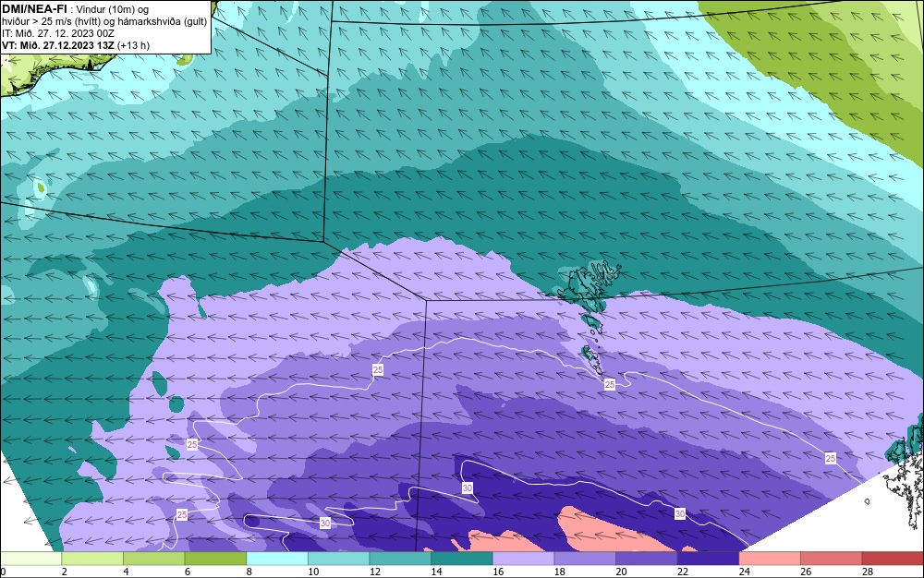Pick the green 4–6 legend swatch

153,559
